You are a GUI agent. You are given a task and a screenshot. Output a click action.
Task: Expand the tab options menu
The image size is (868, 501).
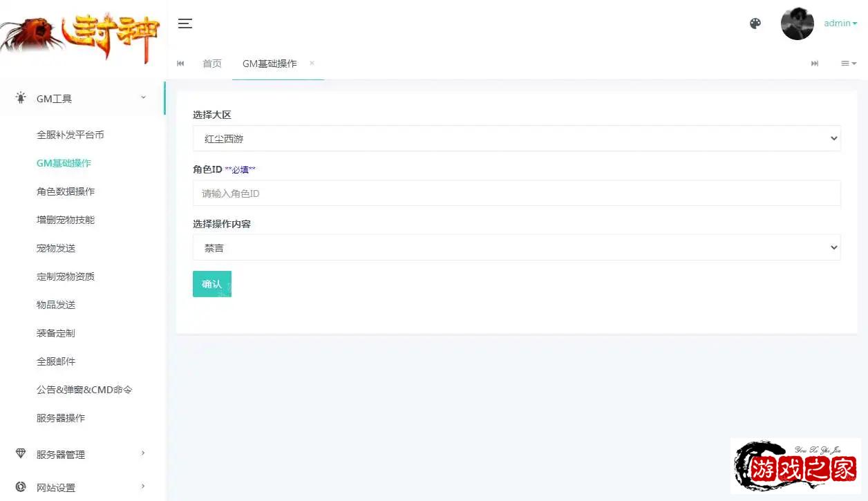coord(848,64)
